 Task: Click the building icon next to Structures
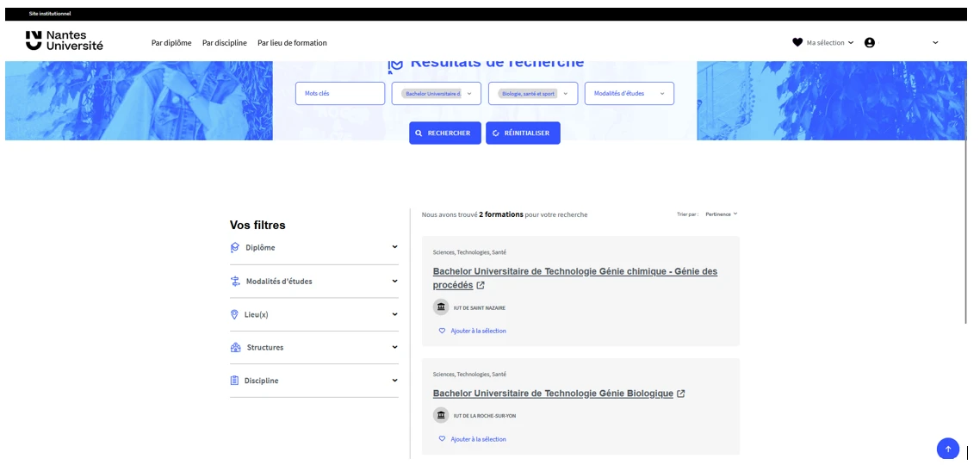point(236,347)
